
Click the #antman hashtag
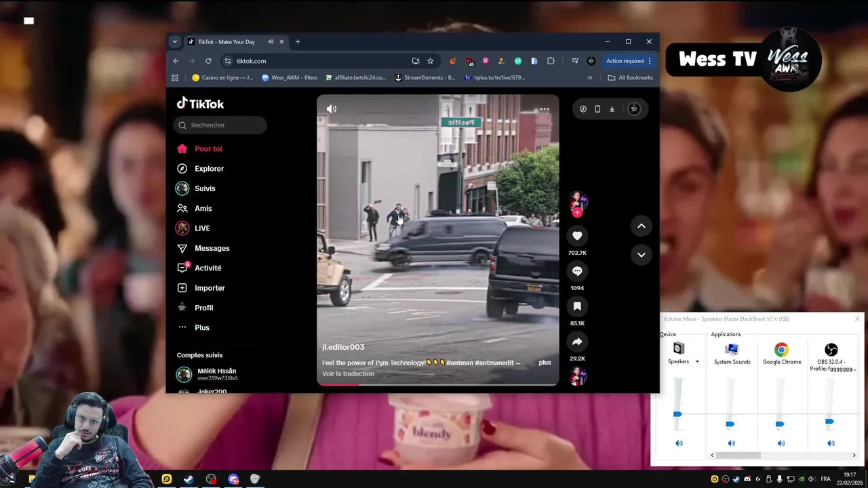point(460,363)
